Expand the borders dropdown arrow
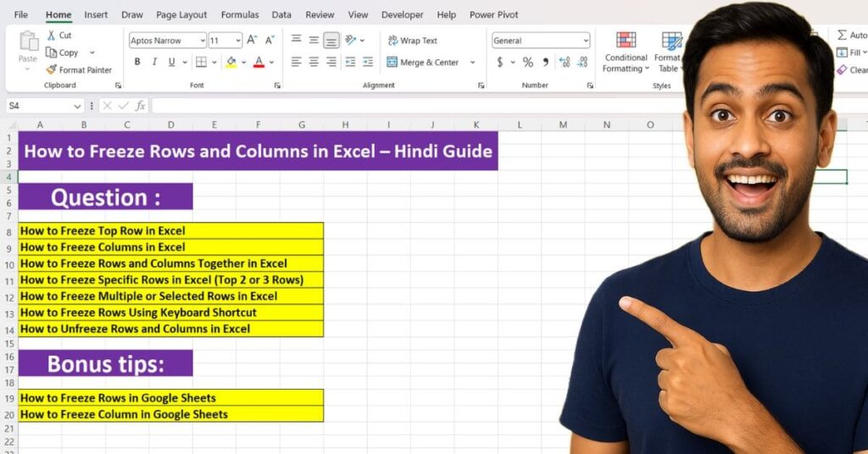868x454 pixels. [214, 63]
